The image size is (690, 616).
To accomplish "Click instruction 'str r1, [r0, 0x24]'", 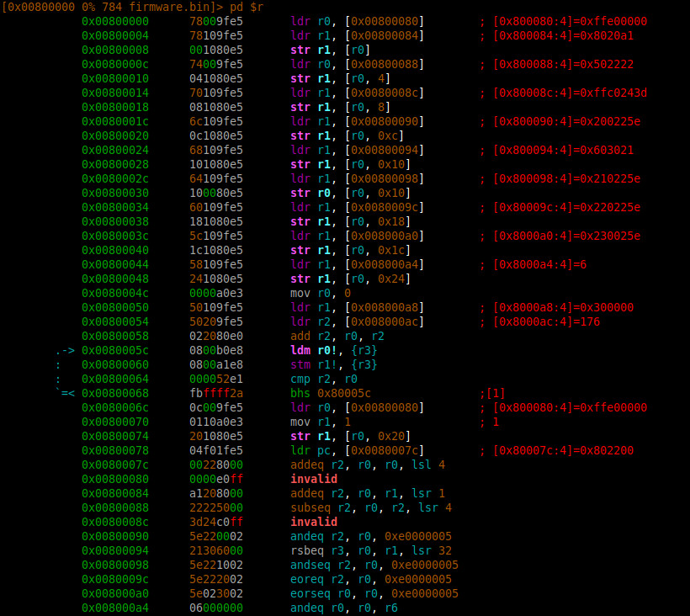I will [350, 279].
